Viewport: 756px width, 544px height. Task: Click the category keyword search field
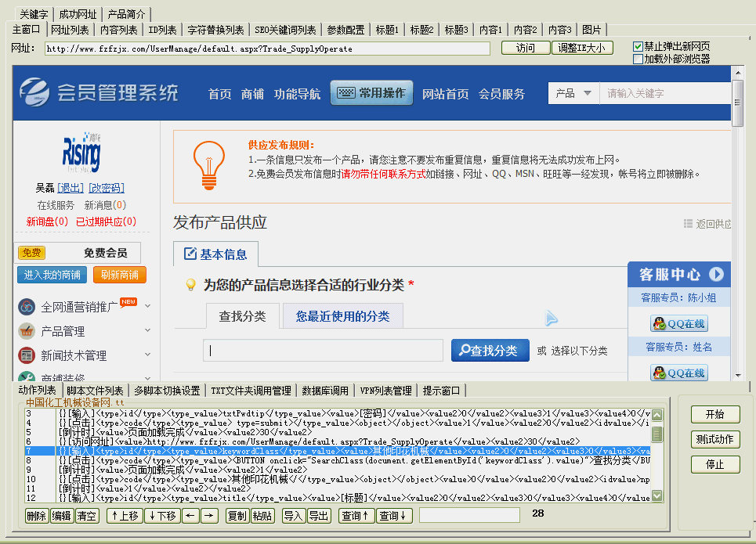point(323,351)
